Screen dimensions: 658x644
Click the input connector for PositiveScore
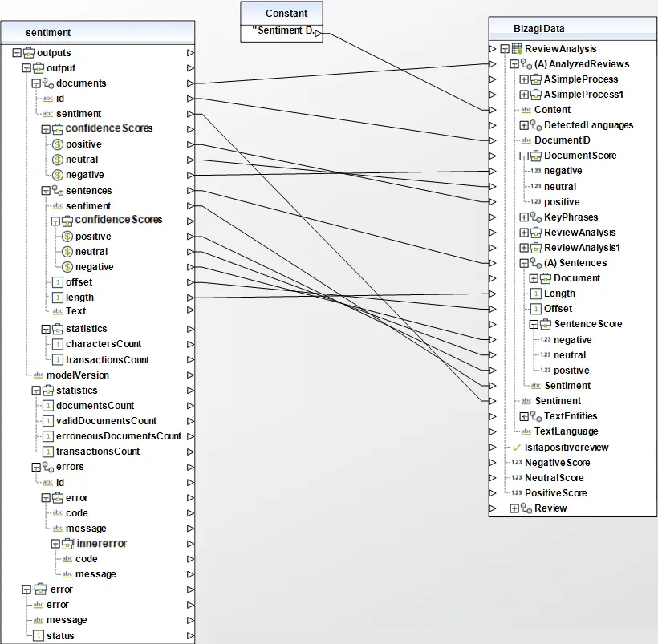[493, 493]
